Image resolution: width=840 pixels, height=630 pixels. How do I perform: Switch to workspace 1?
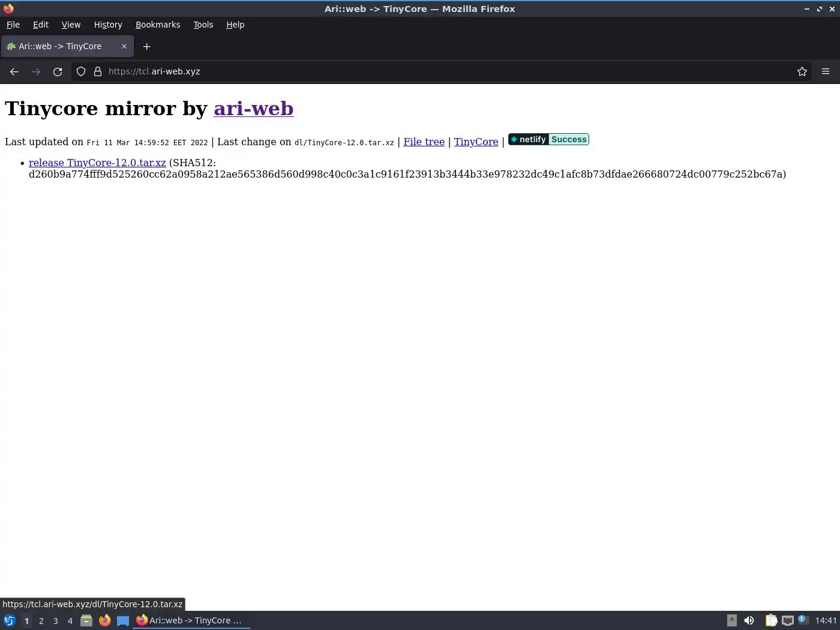click(26, 621)
